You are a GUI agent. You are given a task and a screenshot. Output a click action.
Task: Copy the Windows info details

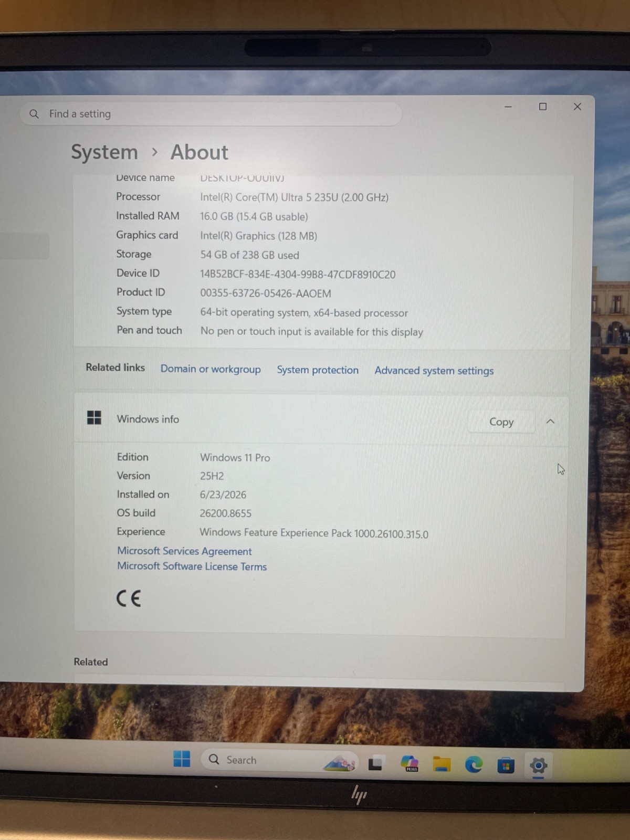pos(501,422)
